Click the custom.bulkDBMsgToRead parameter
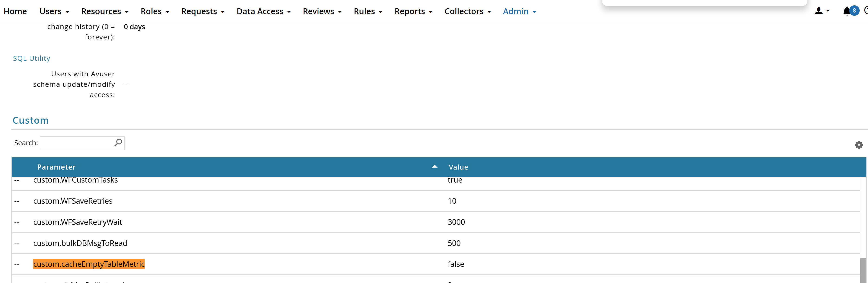 coord(80,243)
